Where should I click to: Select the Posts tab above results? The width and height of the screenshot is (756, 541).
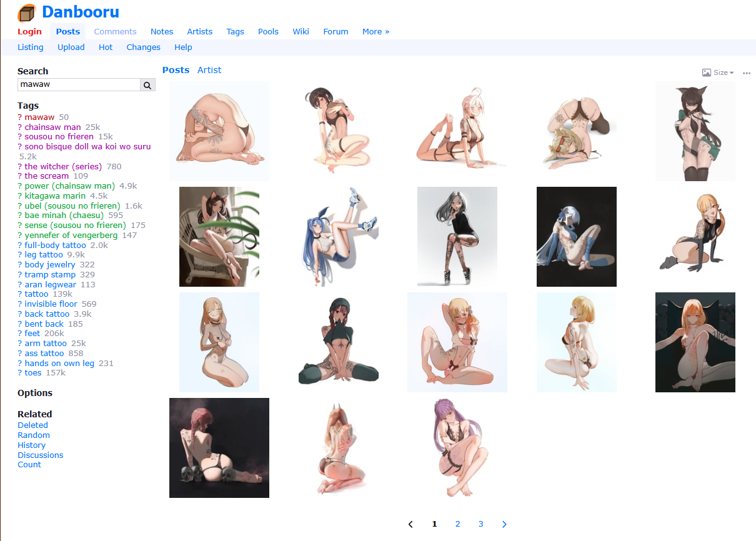(x=176, y=70)
